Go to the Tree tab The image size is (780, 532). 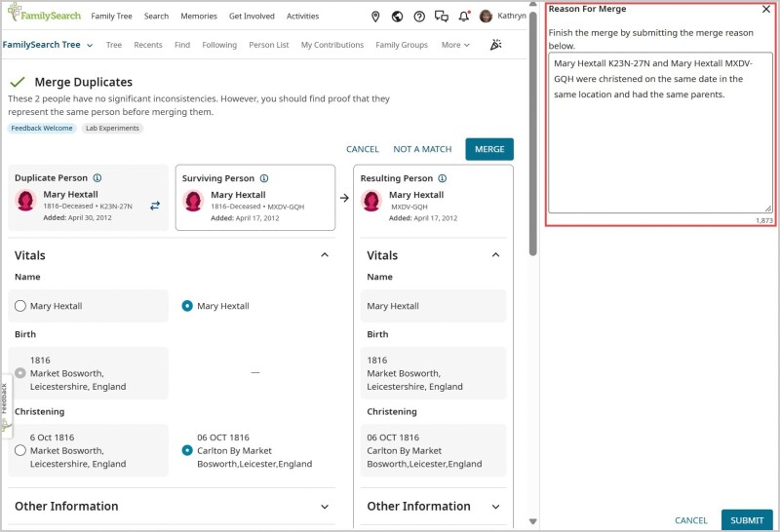(x=114, y=45)
